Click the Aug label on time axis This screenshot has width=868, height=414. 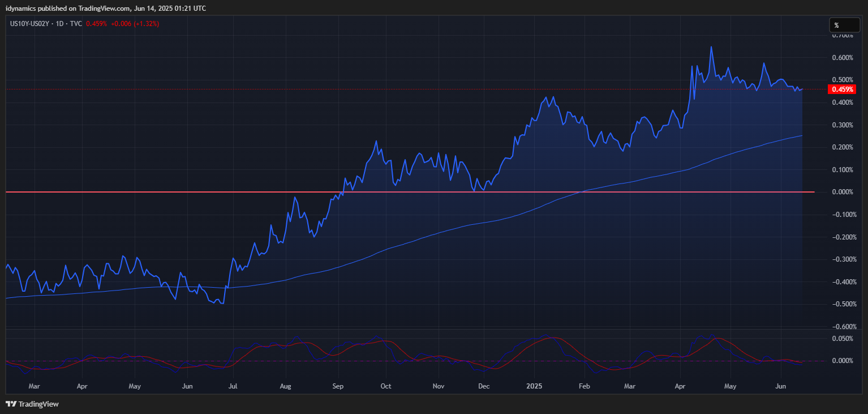[285, 386]
